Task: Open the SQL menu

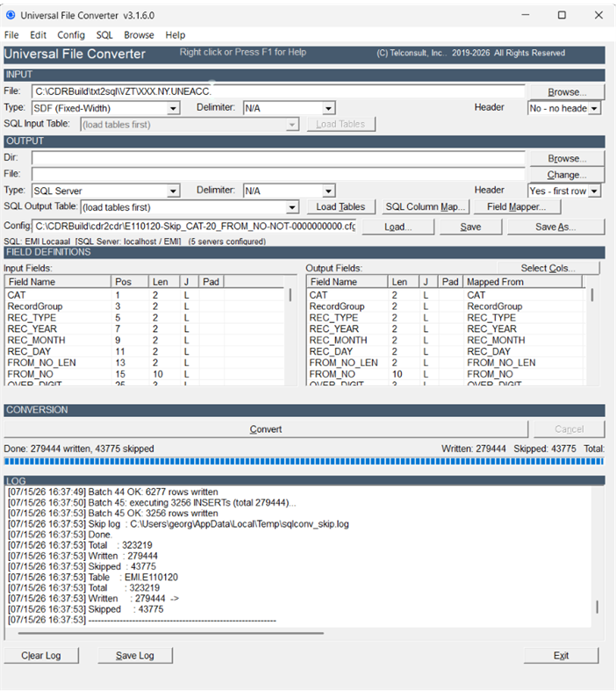Action: (x=104, y=35)
